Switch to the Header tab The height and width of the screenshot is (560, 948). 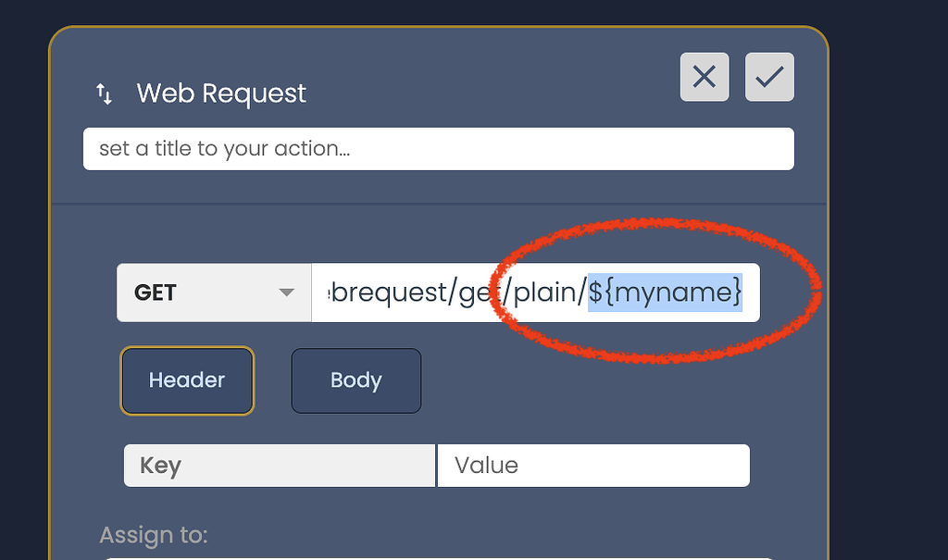coord(187,380)
